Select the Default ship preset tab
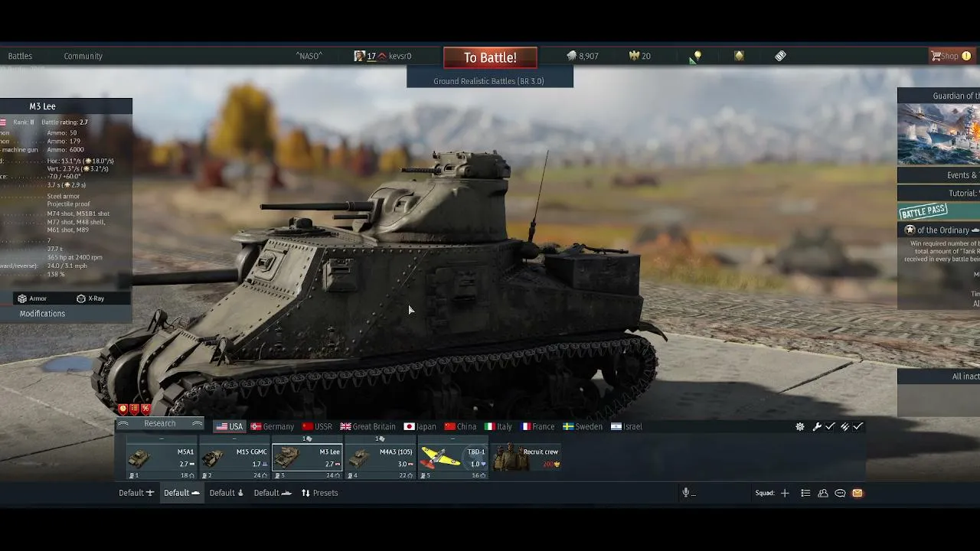Image resolution: width=980 pixels, height=551 pixels. tap(273, 493)
